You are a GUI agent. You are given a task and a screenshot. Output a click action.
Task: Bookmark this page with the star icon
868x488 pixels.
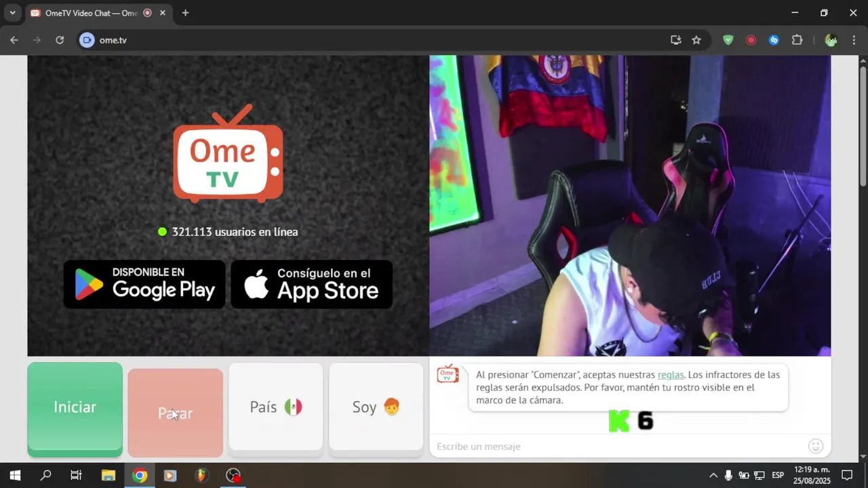click(696, 40)
